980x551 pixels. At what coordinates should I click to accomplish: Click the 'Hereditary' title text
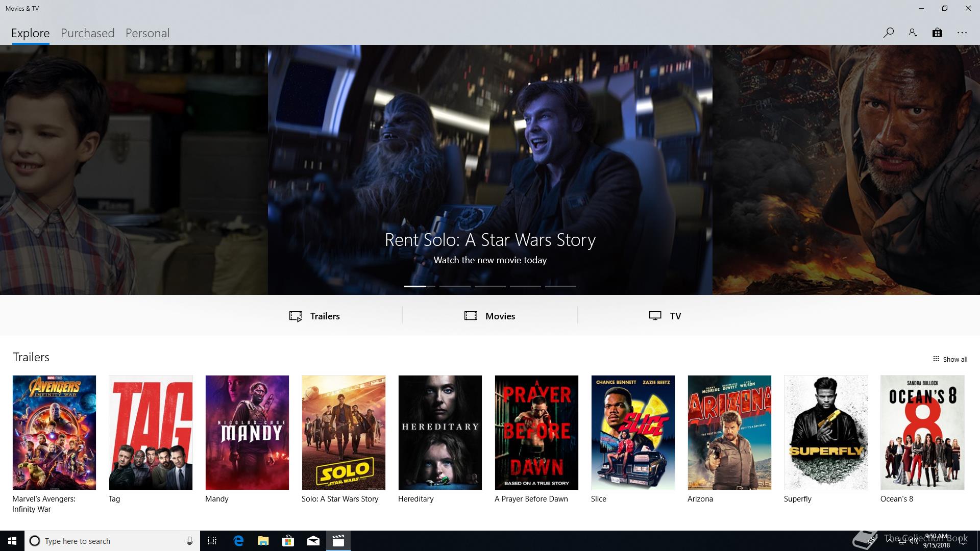pos(416,499)
